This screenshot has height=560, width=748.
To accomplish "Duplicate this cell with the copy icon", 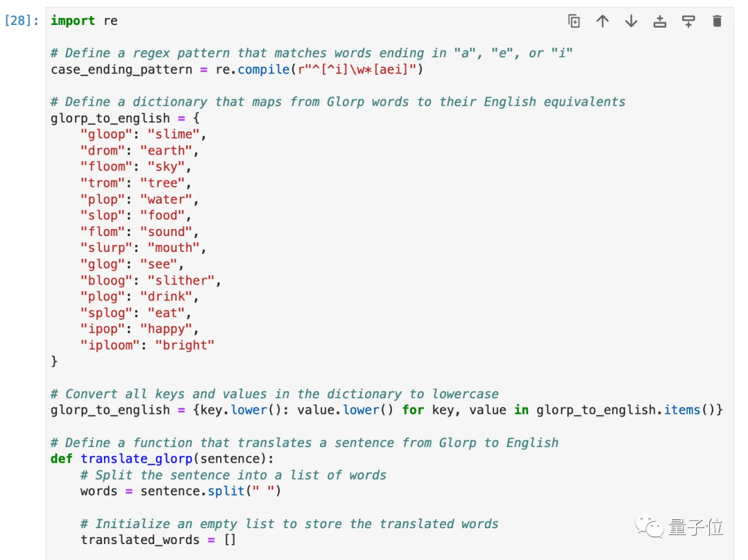I will point(574,21).
